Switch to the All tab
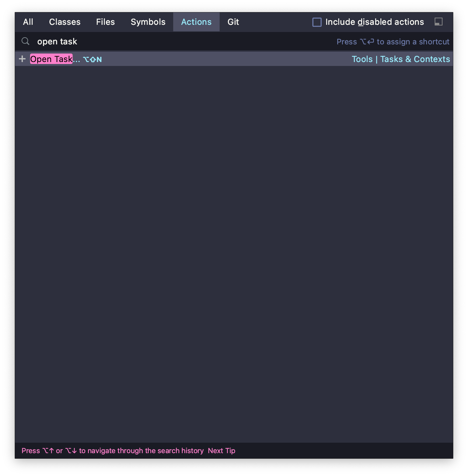 (x=28, y=22)
